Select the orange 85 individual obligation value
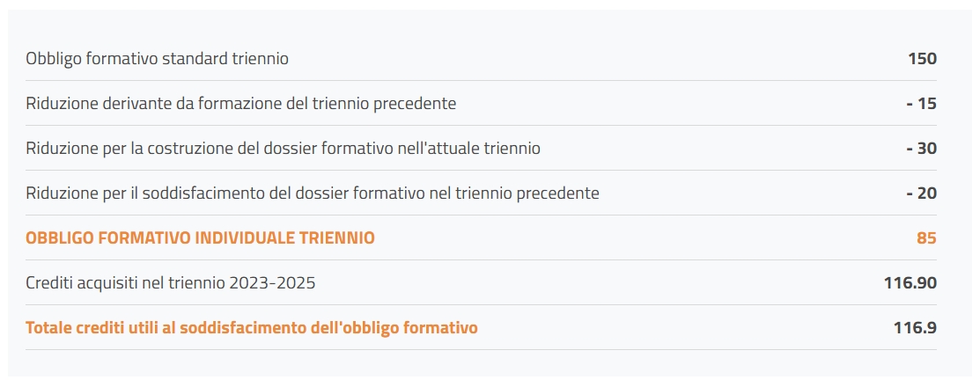Viewport: 980px width, 387px height. (x=925, y=238)
